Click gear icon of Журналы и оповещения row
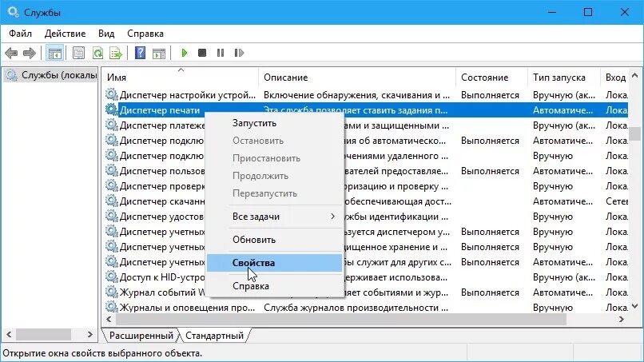Viewport: 644px width, 362px height. 111,307
